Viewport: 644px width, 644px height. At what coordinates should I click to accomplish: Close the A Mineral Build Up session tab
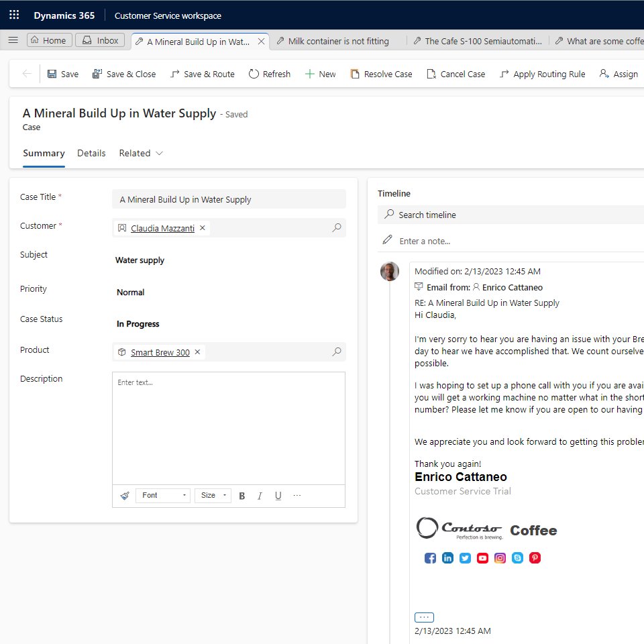(261, 42)
